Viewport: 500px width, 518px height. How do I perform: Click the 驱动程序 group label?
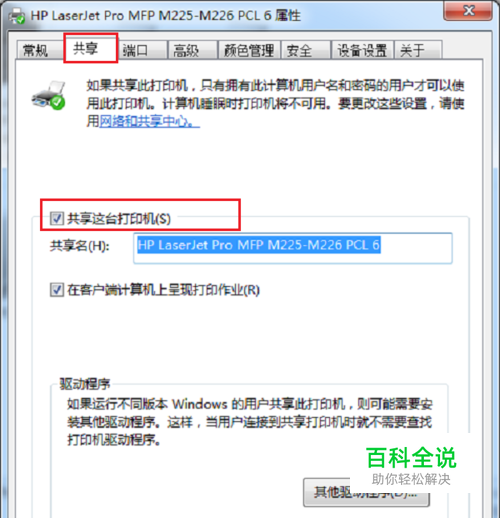85,384
